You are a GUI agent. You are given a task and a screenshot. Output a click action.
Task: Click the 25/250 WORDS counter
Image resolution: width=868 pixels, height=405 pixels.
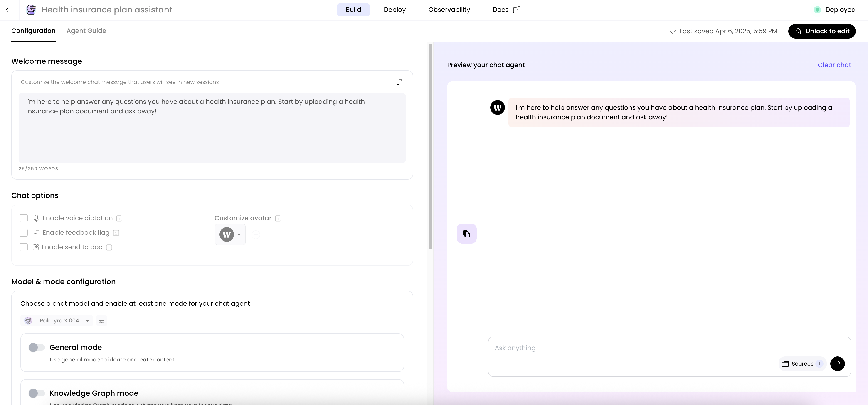(x=38, y=169)
